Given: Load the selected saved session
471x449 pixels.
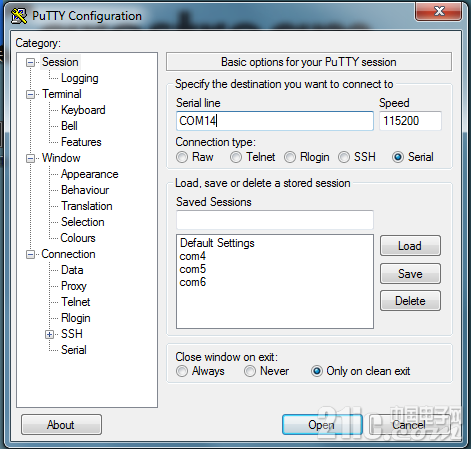Looking at the screenshot, I should tap(410, 246).
